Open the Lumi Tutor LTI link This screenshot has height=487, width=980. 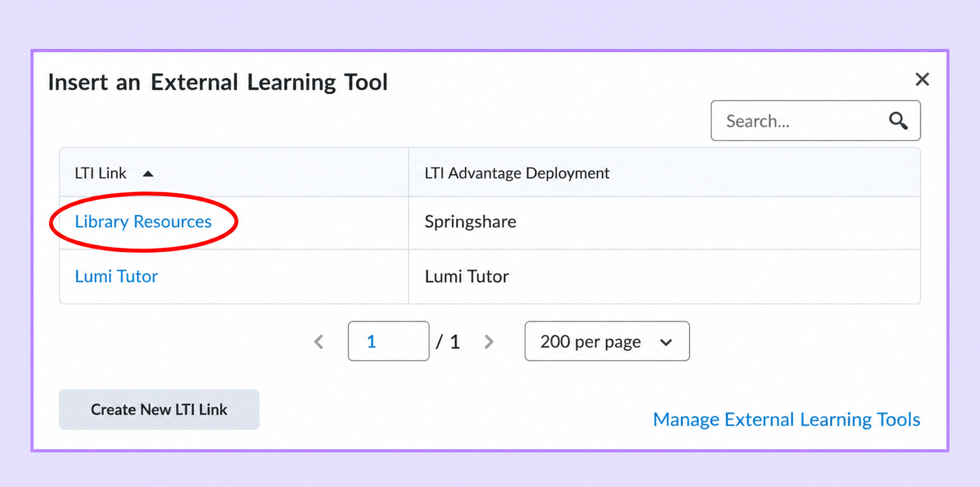[116, 276]
